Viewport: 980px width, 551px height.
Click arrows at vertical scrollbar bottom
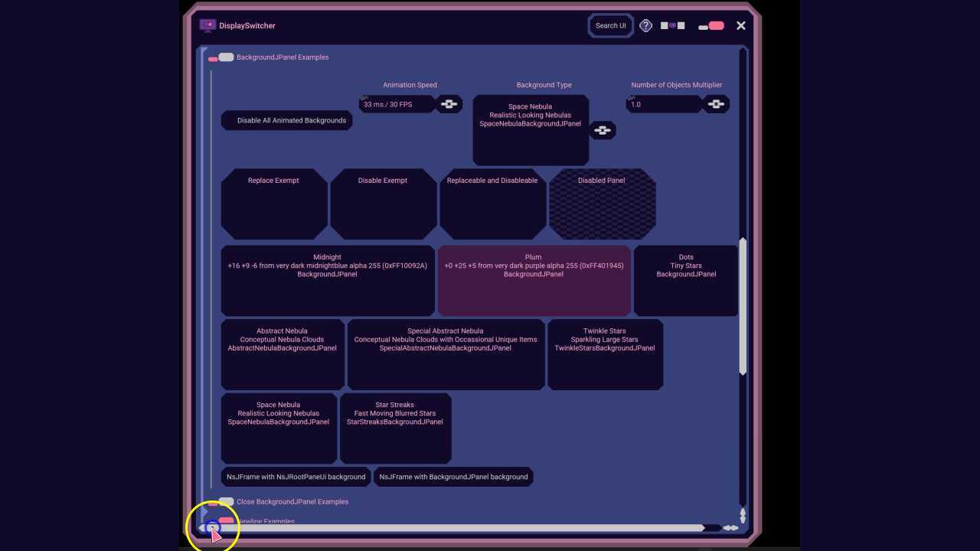[743, 515]
